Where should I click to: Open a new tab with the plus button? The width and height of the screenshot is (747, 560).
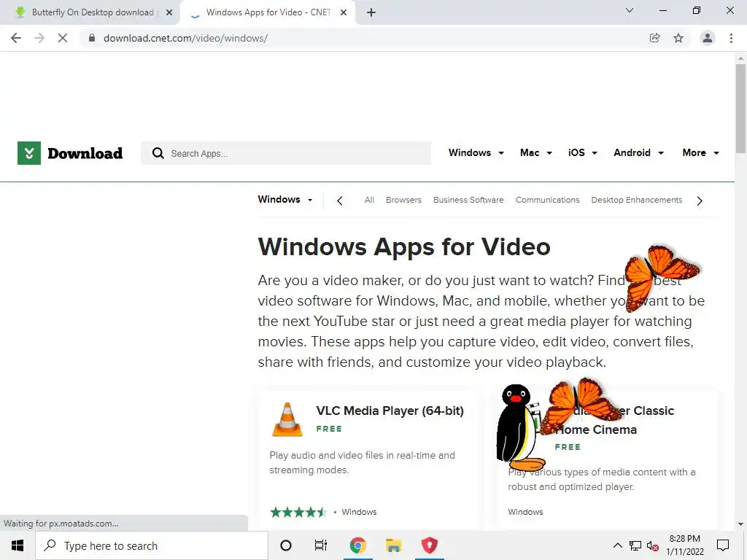tap(371, 12)
